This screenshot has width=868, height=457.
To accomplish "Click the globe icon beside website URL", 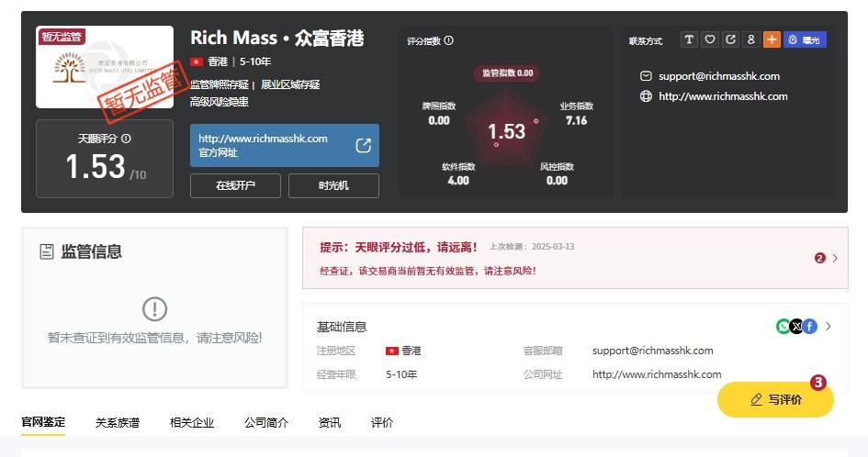I will click(646, 96).
